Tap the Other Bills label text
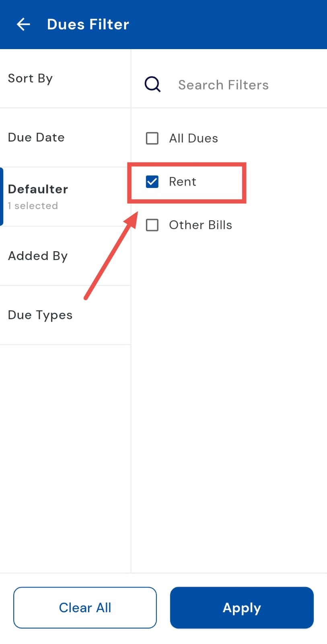 click(x=200, y=225)
